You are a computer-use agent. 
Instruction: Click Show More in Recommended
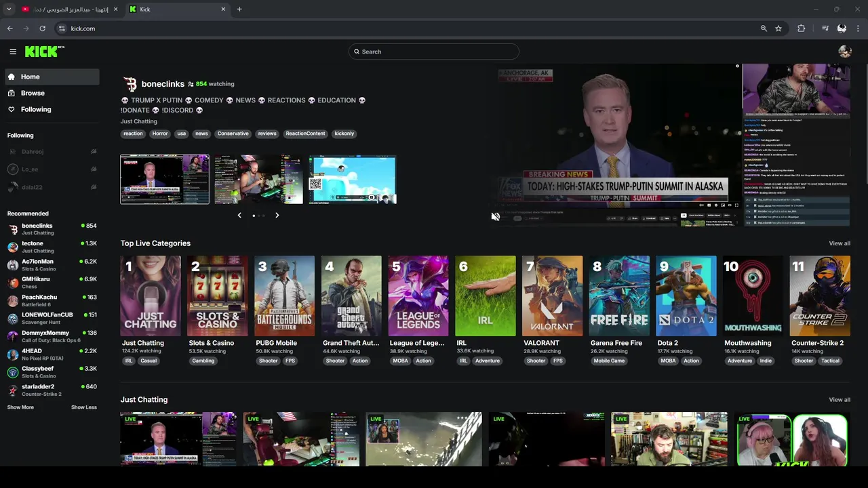click(x=20, y=407)
